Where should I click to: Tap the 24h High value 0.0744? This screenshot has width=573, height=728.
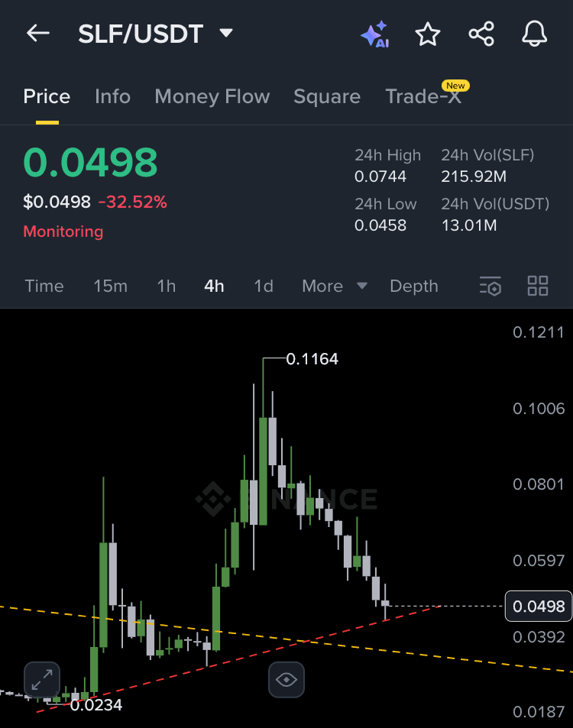[380, 176]
